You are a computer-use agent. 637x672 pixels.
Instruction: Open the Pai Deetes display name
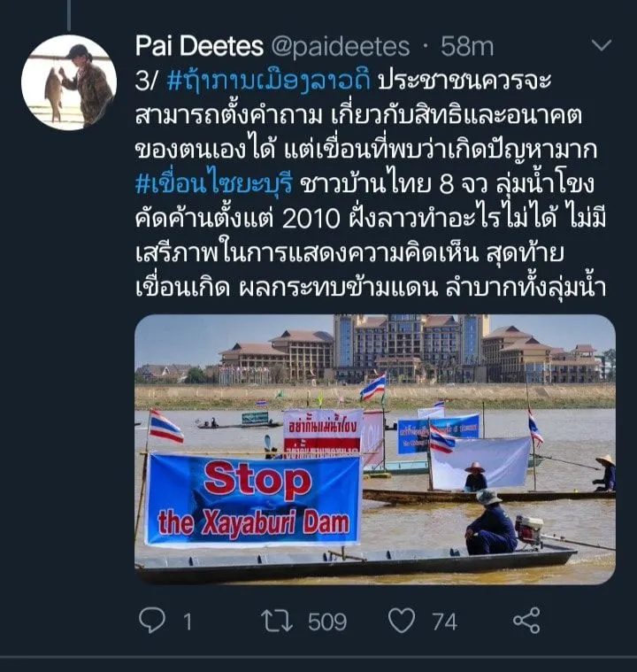[x=199, y=46]
